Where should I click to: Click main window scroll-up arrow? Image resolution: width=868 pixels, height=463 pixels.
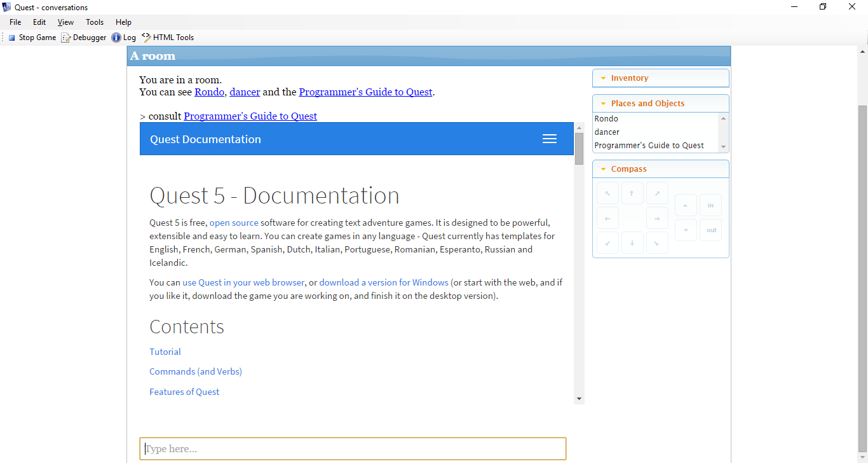point(862,51)
